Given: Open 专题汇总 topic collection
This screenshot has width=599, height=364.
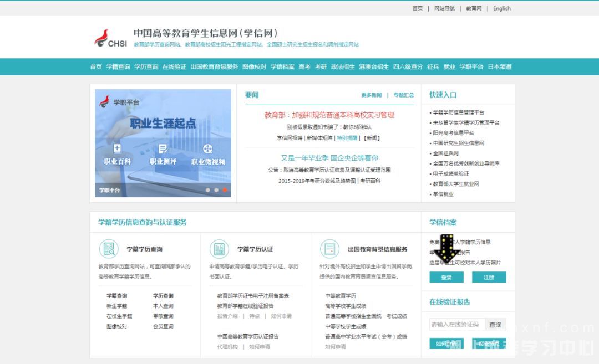Looking at the screenshot, I should (x=405, y=95).
